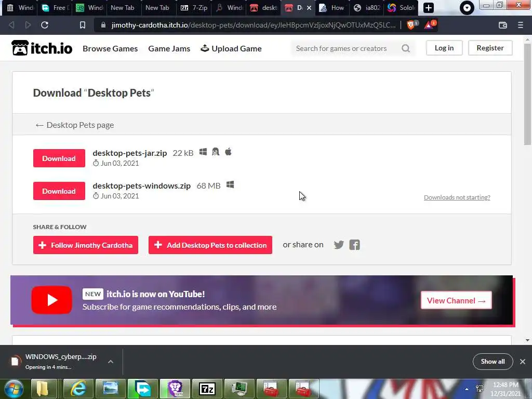Viewport: 532px width, 399px height.
Task: Click the taskbar clock 12:48 PM
Action: pos(506,385)
